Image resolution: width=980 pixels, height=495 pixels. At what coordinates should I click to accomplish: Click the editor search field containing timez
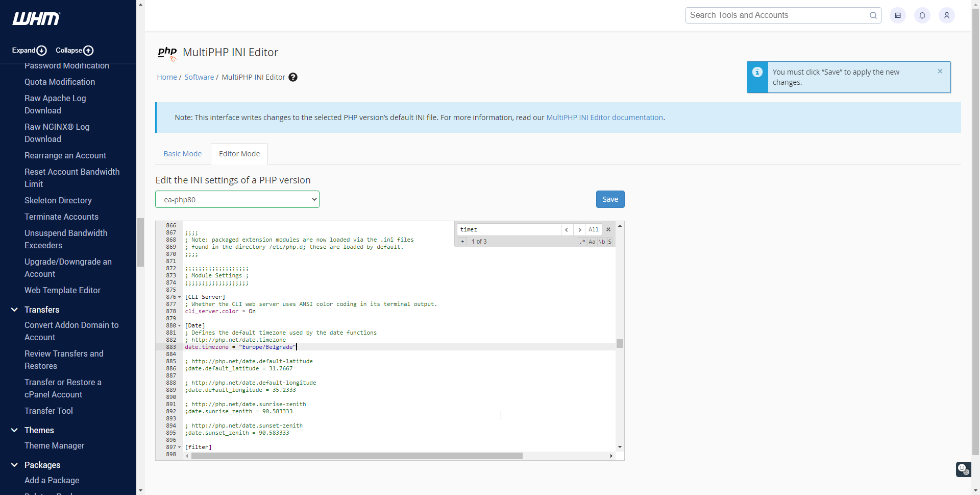point(509,230)
